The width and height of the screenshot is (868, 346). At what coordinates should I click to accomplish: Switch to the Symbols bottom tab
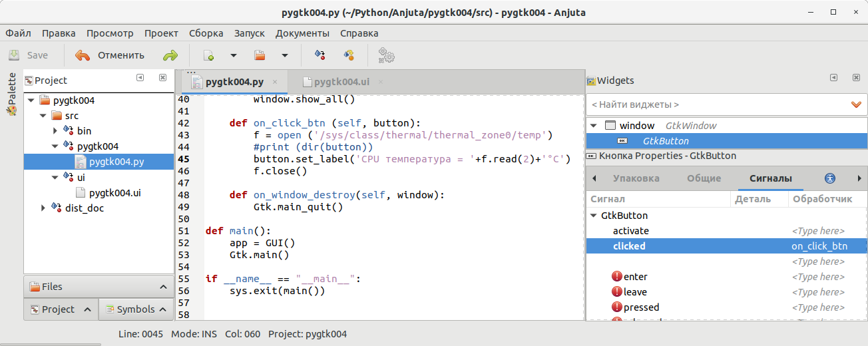point(136,309)
